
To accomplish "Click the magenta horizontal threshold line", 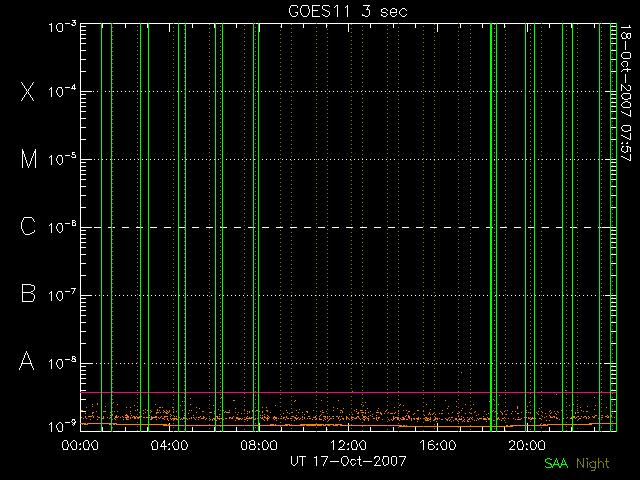I will coord(348,392).
